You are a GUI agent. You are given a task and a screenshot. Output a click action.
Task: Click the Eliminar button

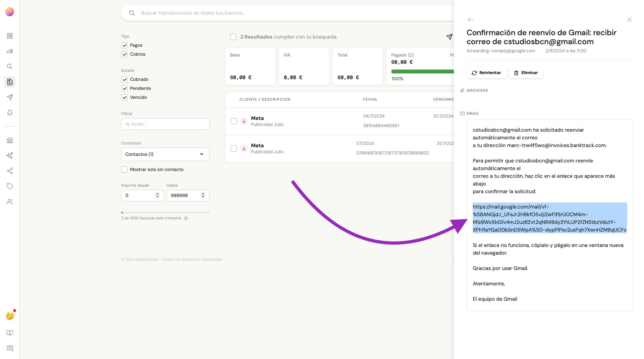(526, 73)
